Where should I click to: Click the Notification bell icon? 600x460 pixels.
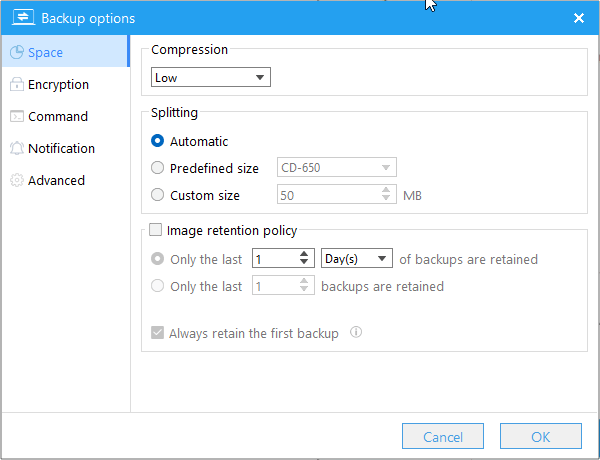pos(16,149)
